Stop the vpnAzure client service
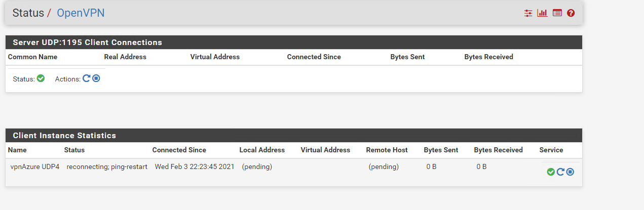Image resolution: width=644 pixels, height=210 pixels. coord(570,172)
